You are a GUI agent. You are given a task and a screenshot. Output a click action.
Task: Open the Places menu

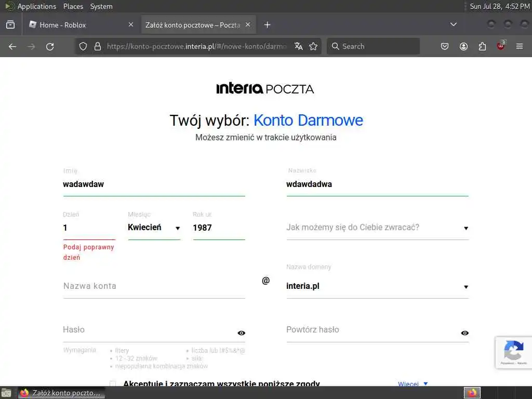73,6
